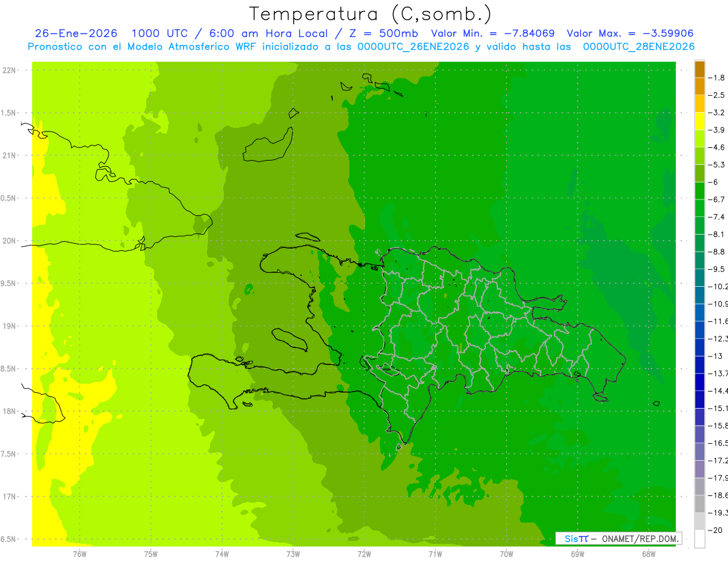Pick the amber swatch between -2.5 and -3.2

(699, 104)
